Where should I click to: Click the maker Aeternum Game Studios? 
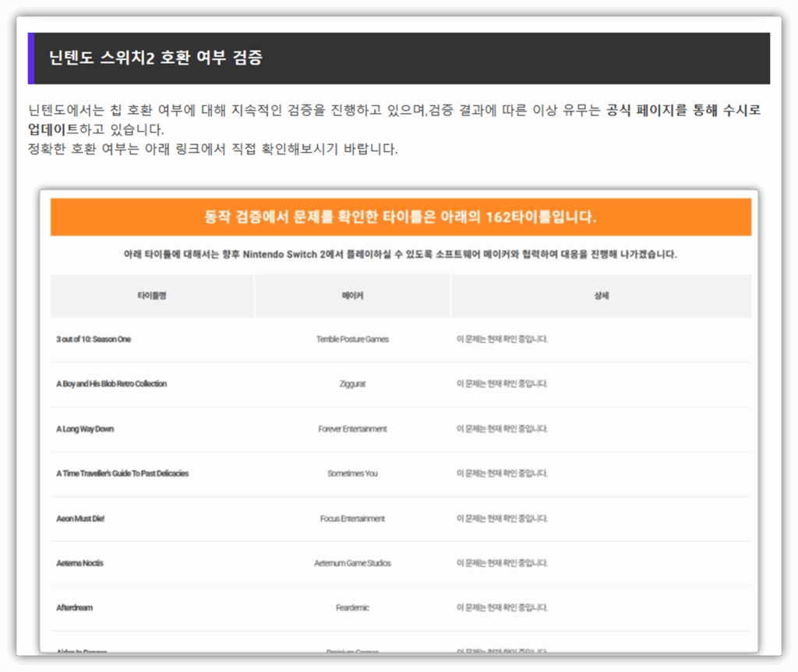point(352,563)
